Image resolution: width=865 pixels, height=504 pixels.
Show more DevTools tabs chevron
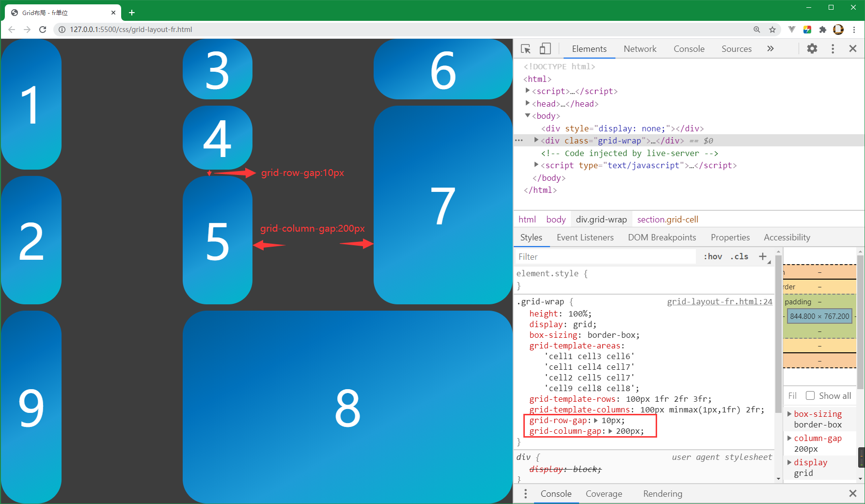click(771, 48)
